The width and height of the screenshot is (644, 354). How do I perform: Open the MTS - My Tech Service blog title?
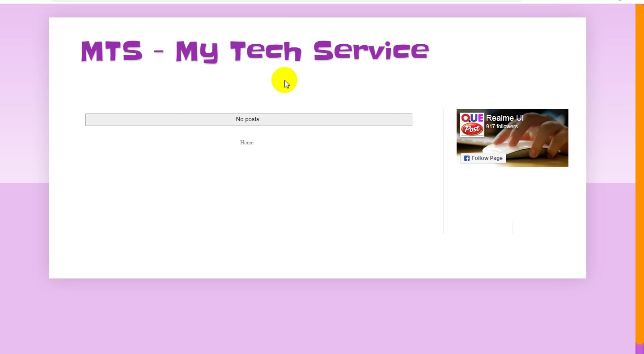pos(255,51)
